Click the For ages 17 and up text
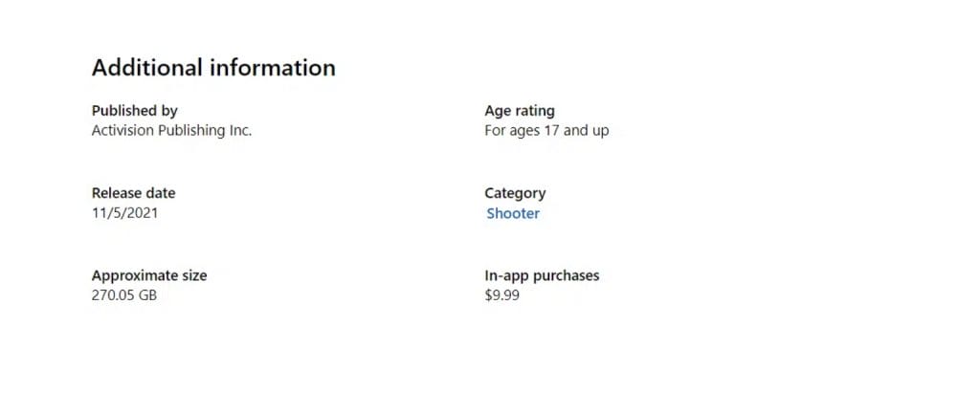 click(546, 130)
